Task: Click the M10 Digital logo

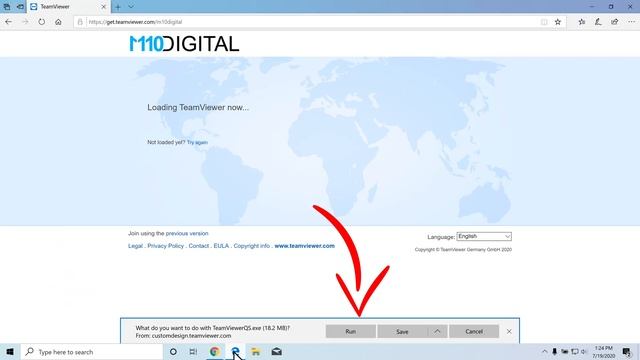Action: (x=184, y=44)
